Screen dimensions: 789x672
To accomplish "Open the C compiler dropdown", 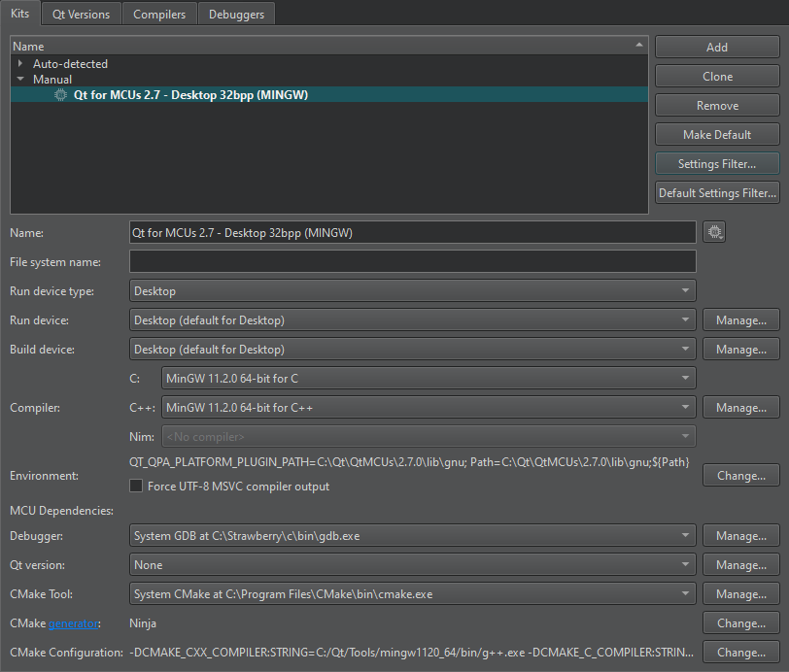I will (x=429, y=379).
